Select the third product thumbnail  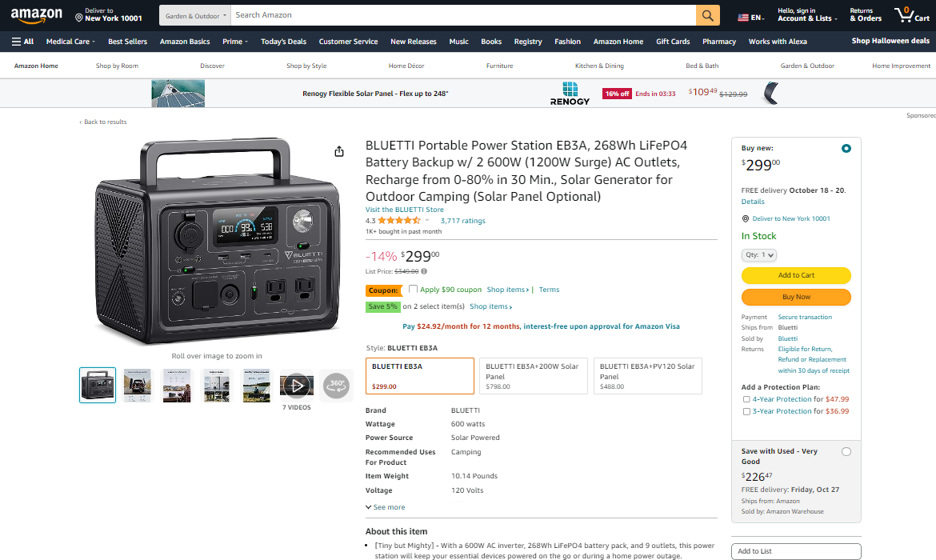pos(178,385)
